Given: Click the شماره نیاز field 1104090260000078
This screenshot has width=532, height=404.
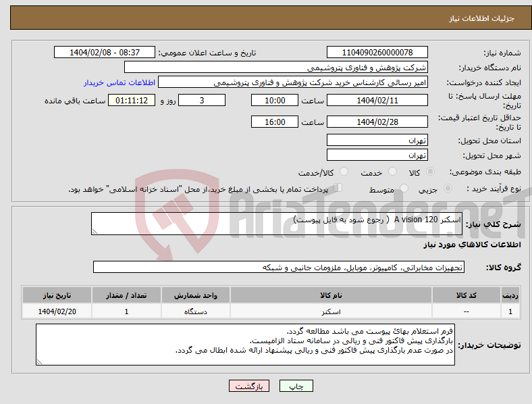Looking at the screenshot, I should coord(377,52).
